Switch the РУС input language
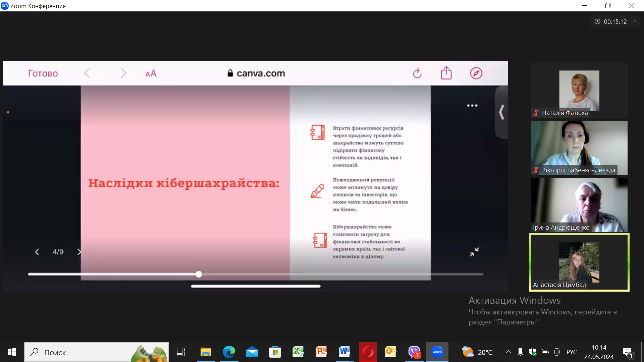This screenshot has width=644, height=362. pos(572,352)
